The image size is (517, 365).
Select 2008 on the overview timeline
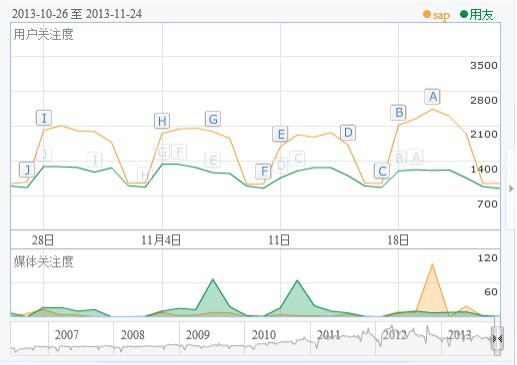point(132,334)
